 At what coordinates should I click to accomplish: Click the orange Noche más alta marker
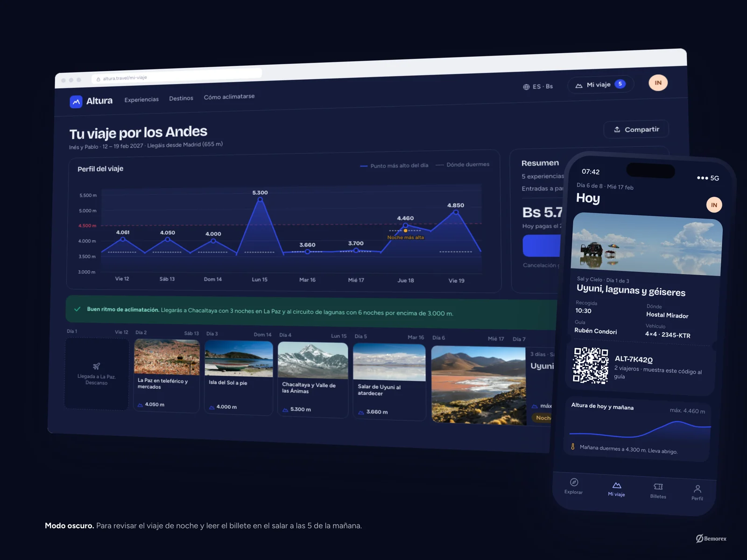[405, 231]
